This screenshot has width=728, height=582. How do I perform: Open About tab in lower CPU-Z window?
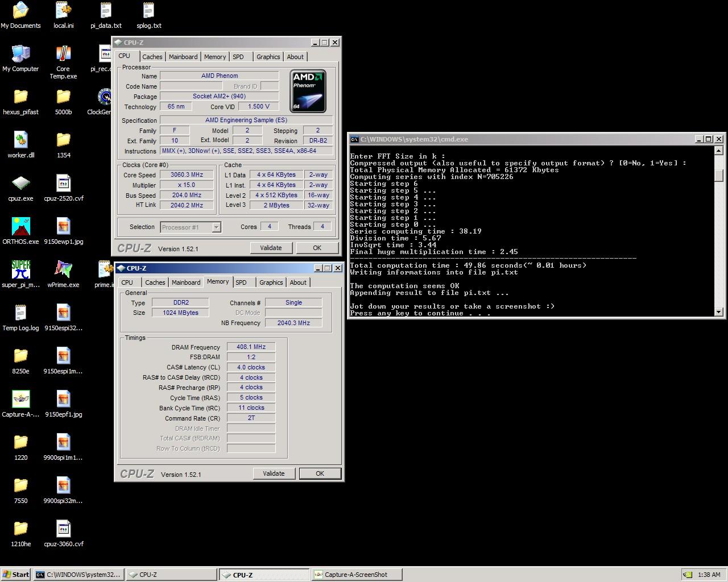tap(298, 282)
